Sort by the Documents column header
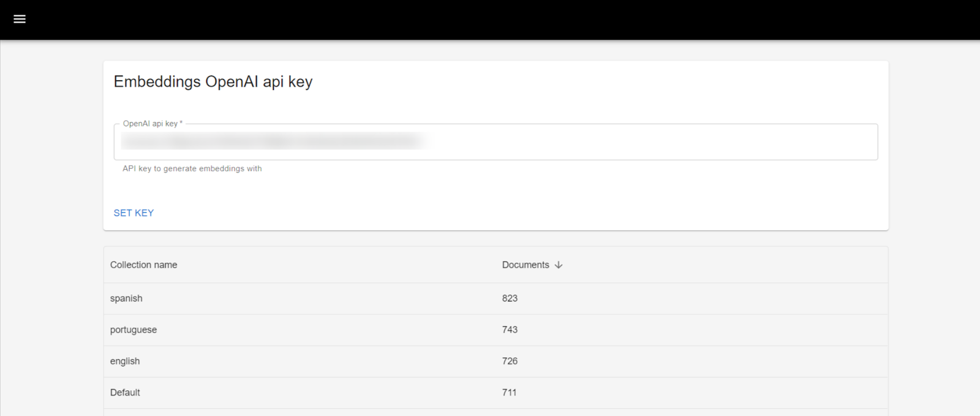Screen dimensions: 980x416 click(526, 265)
